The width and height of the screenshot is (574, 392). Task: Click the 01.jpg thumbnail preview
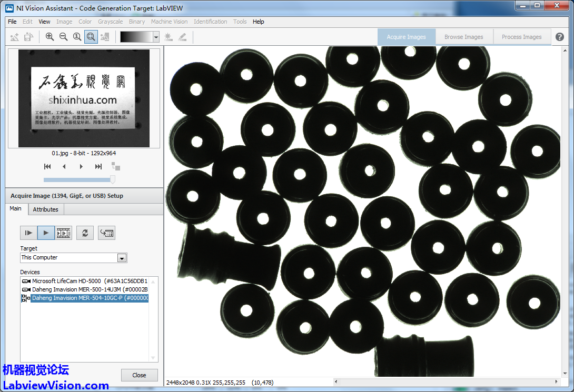(x=84, y=98)
